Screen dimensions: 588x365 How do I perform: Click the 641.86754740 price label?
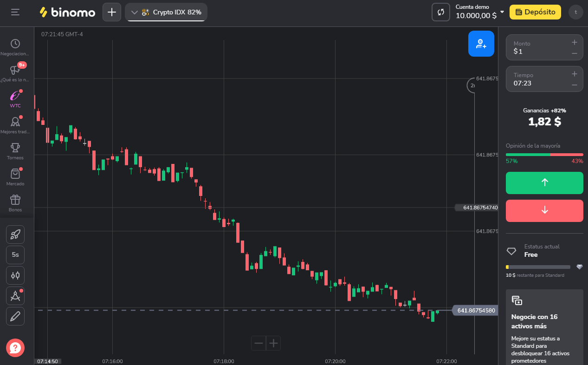(477, 208)
